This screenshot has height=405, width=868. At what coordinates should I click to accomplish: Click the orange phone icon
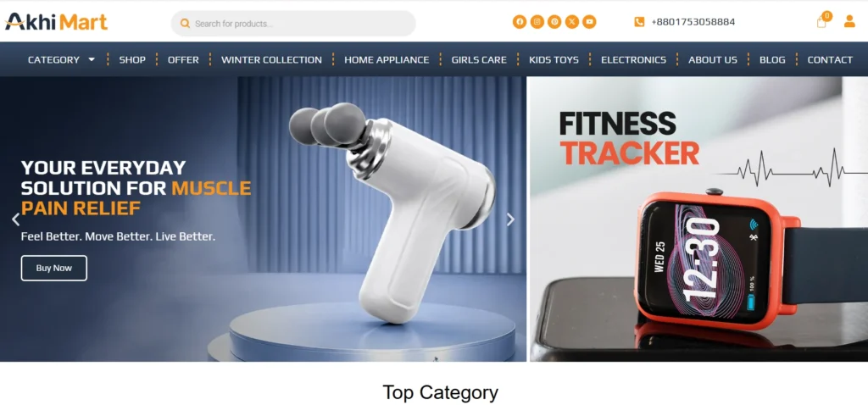coord(639,22)
